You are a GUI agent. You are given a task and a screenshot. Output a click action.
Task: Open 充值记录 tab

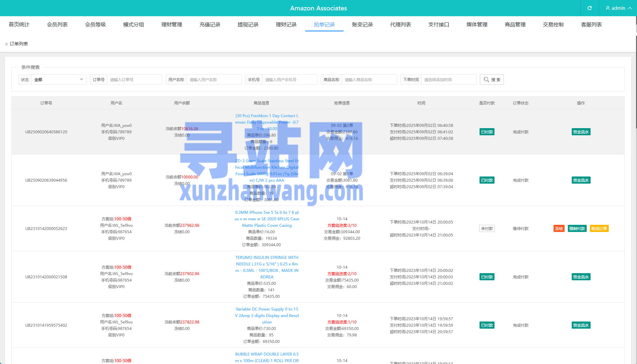pos(210,25)
